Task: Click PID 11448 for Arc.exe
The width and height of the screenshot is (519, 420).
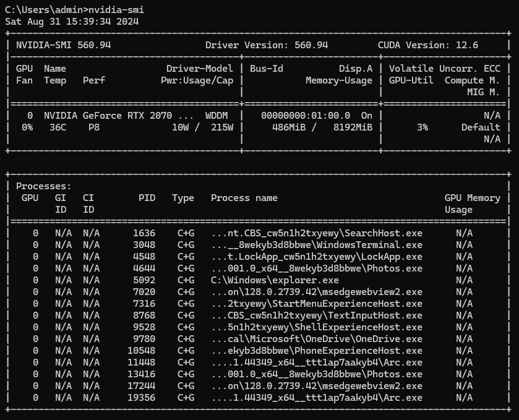Action: (x=141, y=362)
